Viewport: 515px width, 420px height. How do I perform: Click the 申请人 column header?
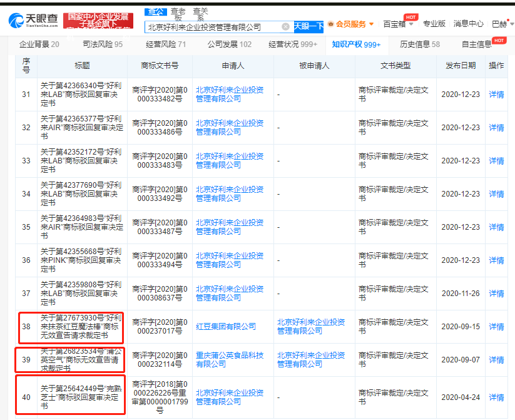pyautogui.click(x=233, y=66)
